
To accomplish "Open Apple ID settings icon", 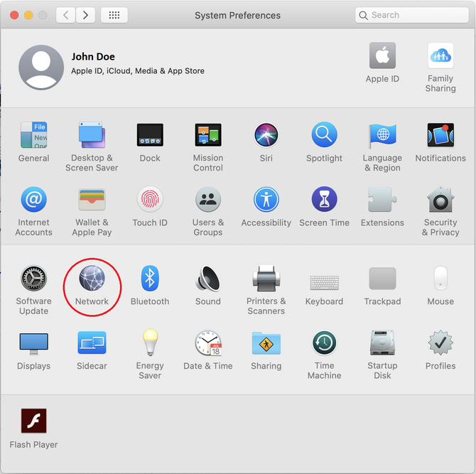I will click(382, 55).
